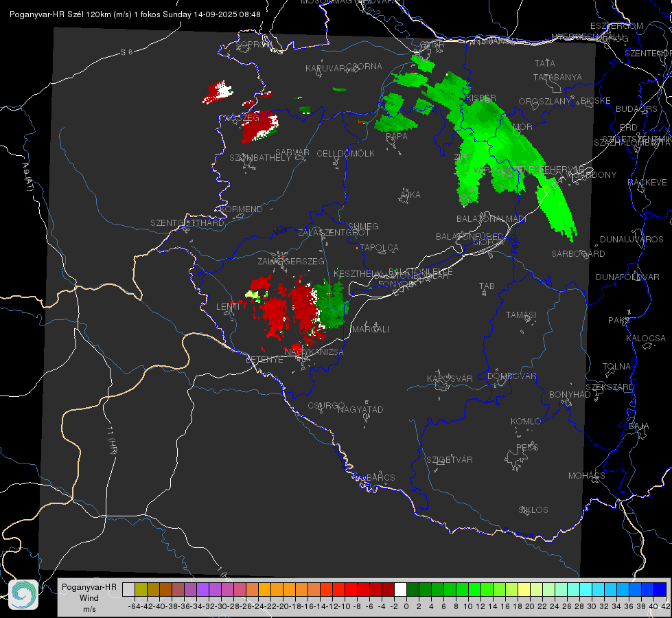Click the yellow swatch between 18 and 20
This screenshot has height=618, width=672.
(x=524, y=589)
